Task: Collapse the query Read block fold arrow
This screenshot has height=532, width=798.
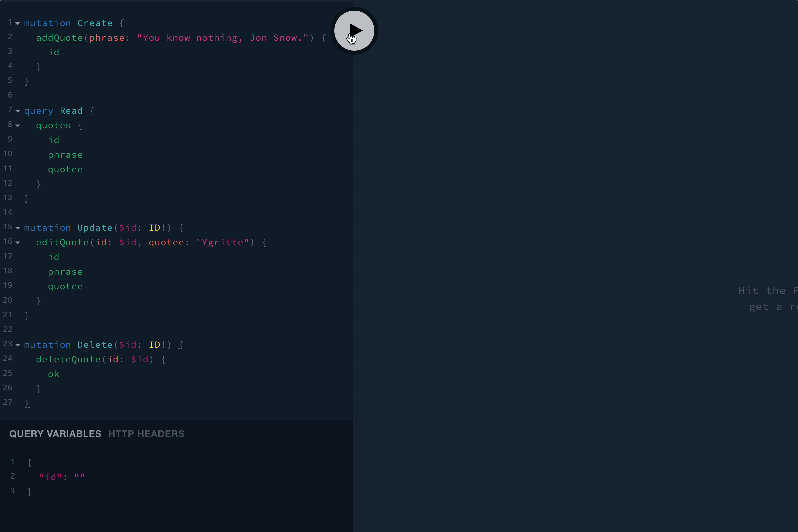Action: 18,111
